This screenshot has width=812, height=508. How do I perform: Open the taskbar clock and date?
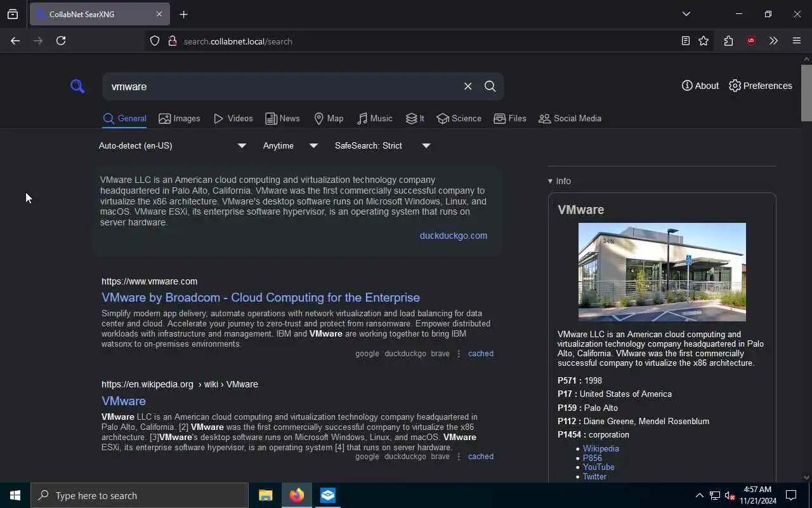tap(757, 495)
